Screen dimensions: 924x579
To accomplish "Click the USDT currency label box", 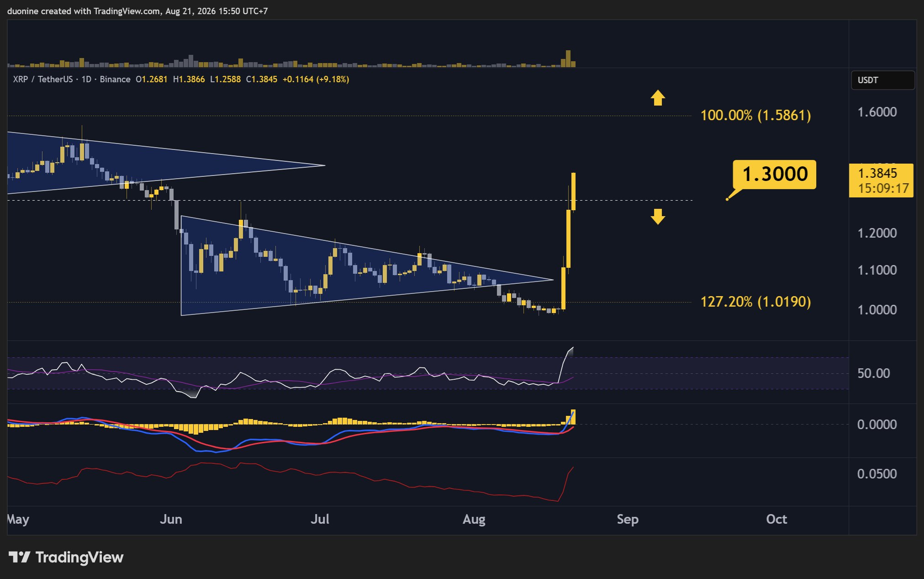I will tap(882, 80).
